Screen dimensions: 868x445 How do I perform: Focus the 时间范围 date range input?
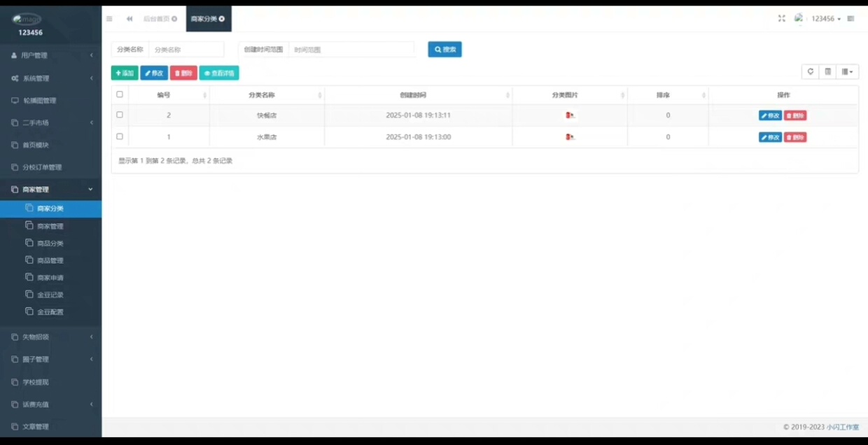tap(351, 50)
